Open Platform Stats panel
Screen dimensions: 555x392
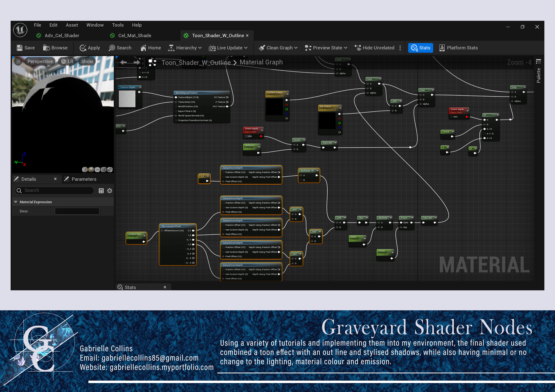(x=458, y=48)
